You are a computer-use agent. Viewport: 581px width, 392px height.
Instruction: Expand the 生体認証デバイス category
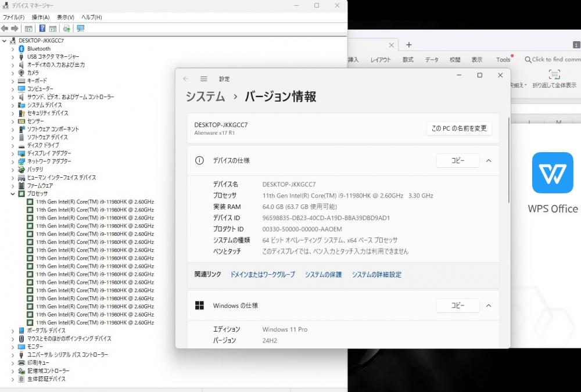[13, 379]
